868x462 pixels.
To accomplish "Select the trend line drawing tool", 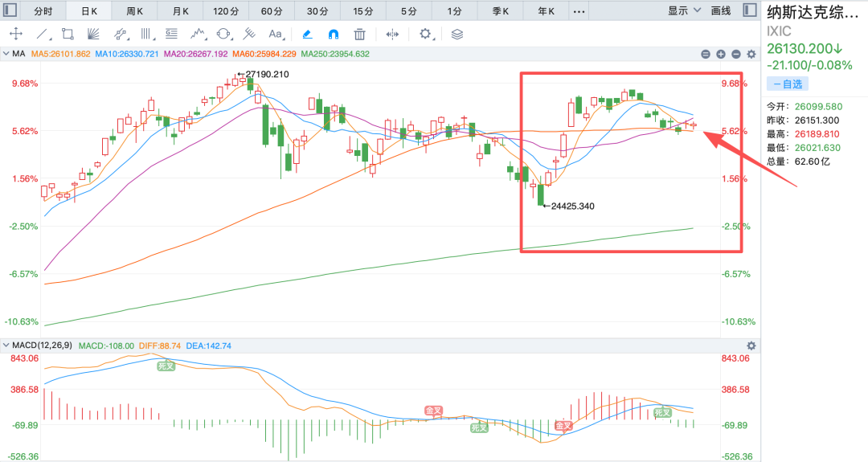I will [x=42, y=35].
